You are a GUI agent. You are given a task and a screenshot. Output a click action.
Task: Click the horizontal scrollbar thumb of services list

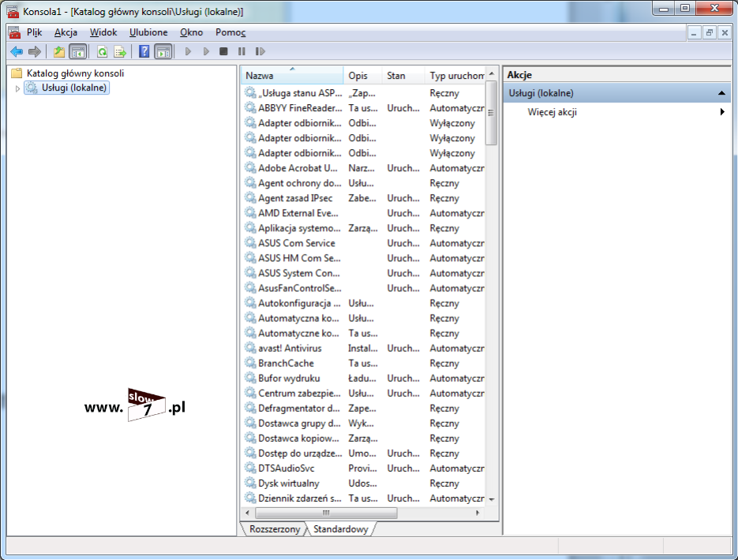pyautogui.click(x=326, y=513)
